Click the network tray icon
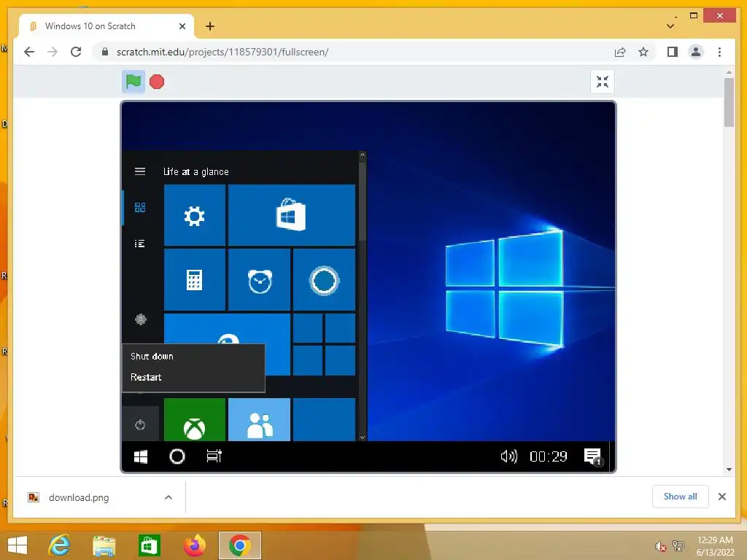This screenshot has width=747, height=560. click(x=678, y=545)
